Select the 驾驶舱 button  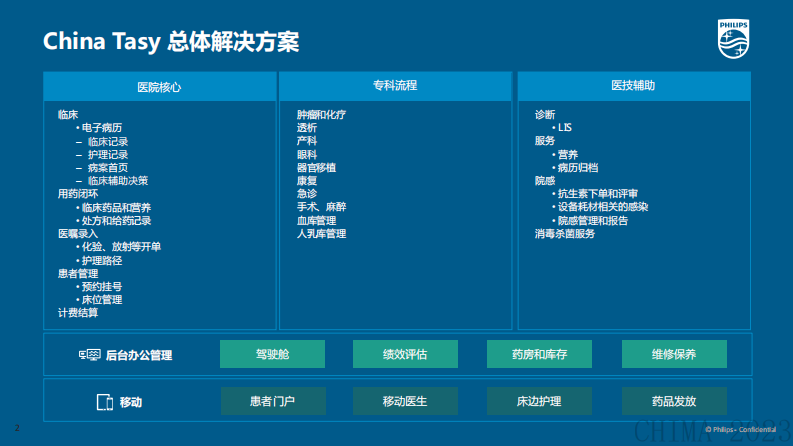tap(273, 354)
